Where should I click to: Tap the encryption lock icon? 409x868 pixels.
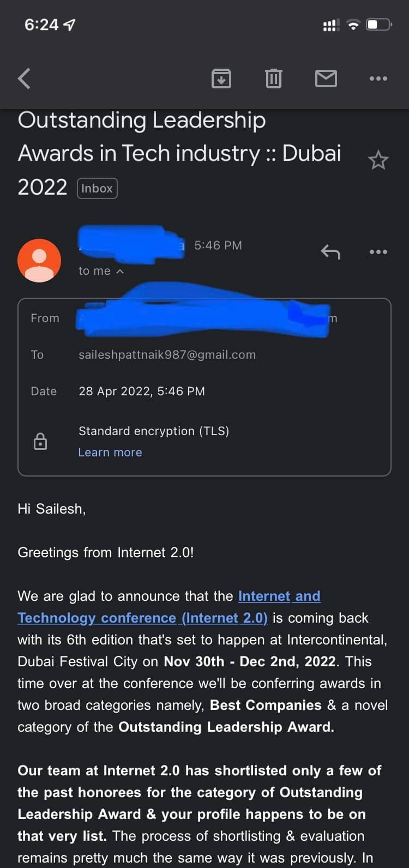[x=40, y=441]
